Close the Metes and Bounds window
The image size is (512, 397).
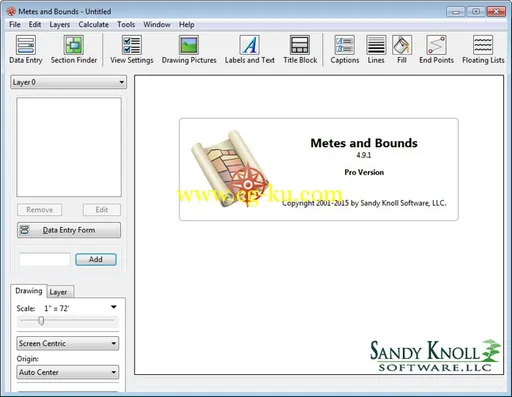[496, 12]
